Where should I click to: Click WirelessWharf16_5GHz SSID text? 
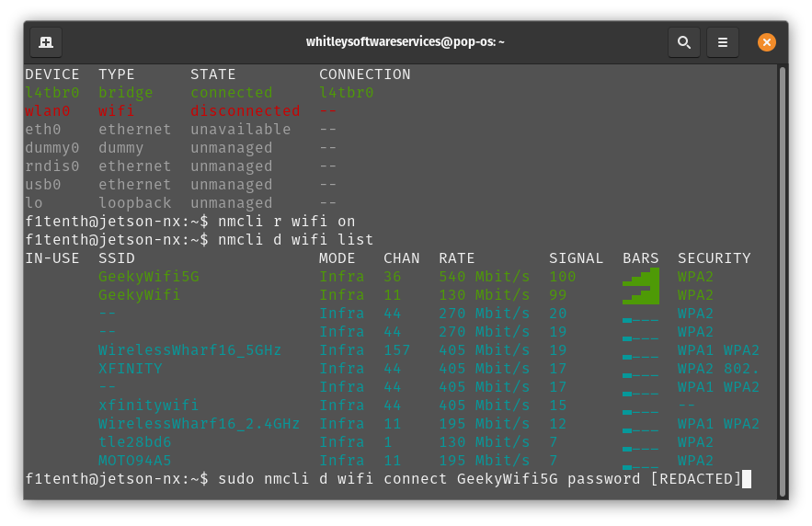[x=189, y=350]
